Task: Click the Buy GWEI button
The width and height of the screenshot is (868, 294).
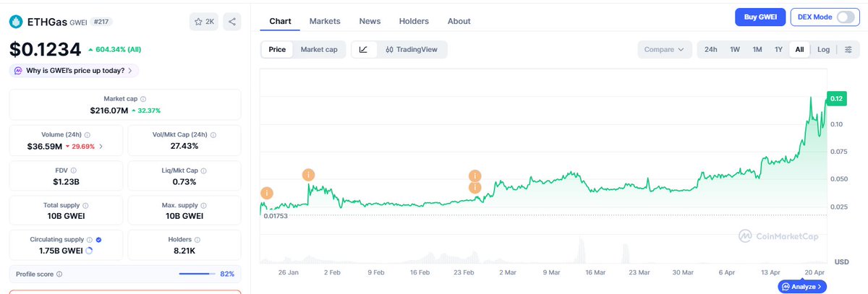Action: 759,17
